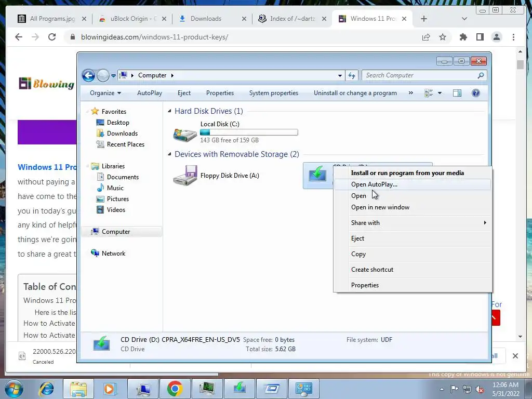Select the Floppy Disk Drive (A:) icon
The width and height of the screenshot is (532, 399).
coord(185,175)
